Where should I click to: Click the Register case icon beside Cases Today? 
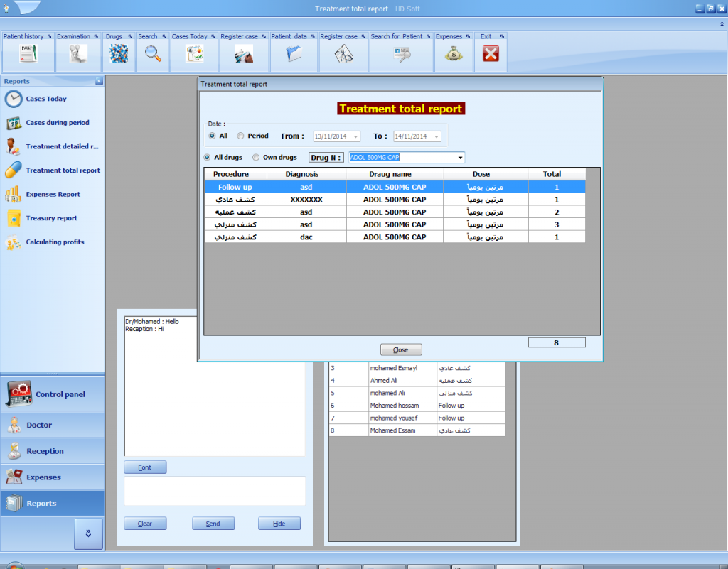(244, 54)
